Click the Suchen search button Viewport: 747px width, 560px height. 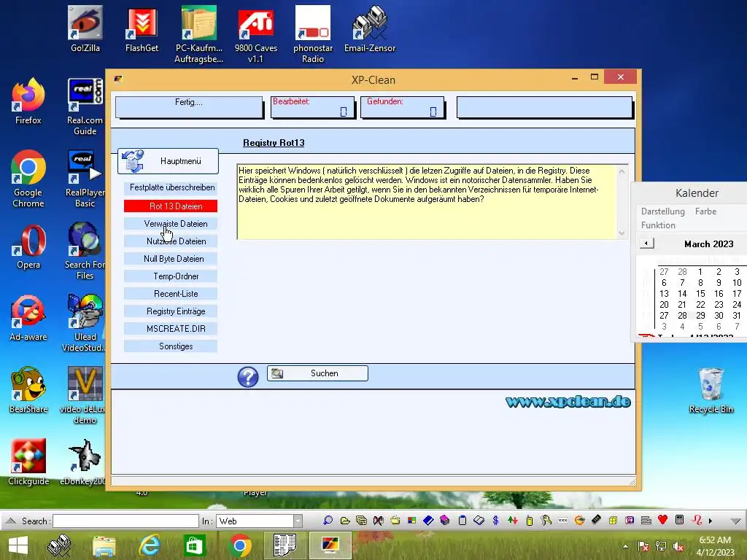point(317,373)
